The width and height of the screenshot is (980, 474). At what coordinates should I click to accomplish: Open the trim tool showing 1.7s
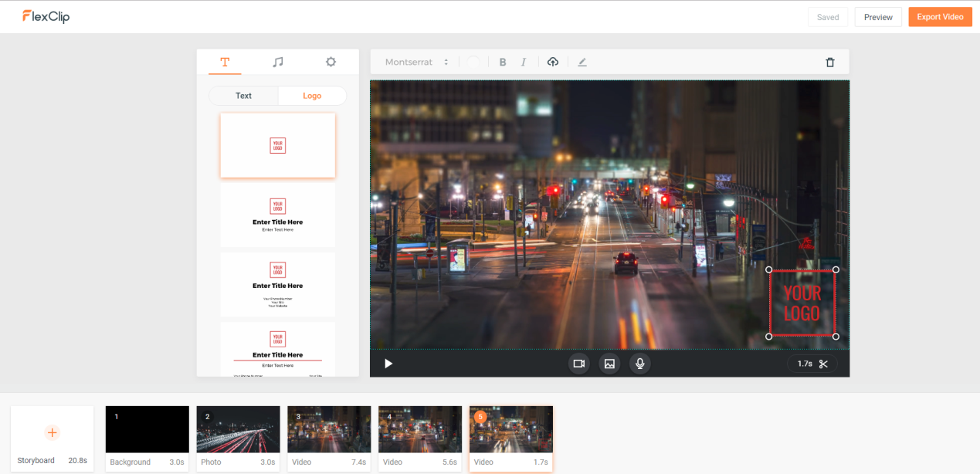[x=812, y=364]
